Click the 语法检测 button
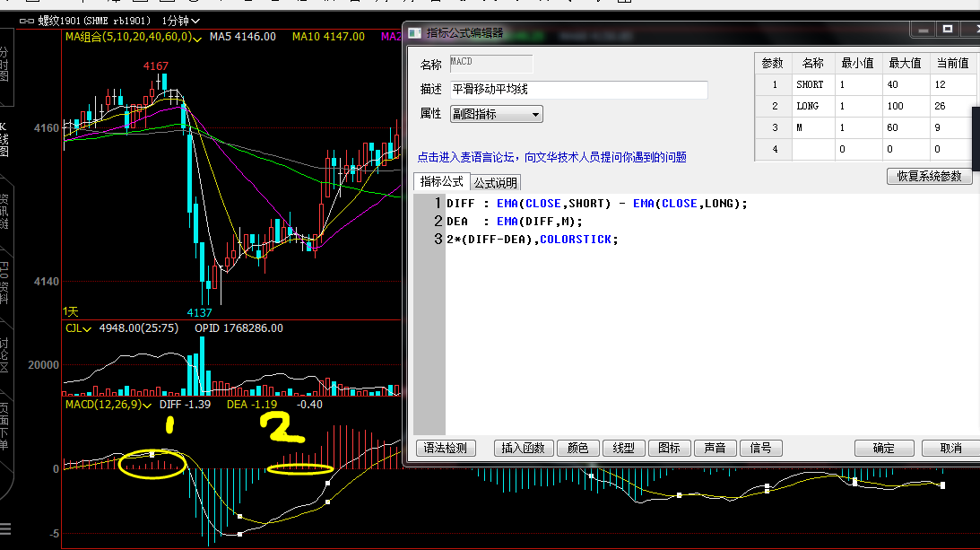 (x=447, y=449)
